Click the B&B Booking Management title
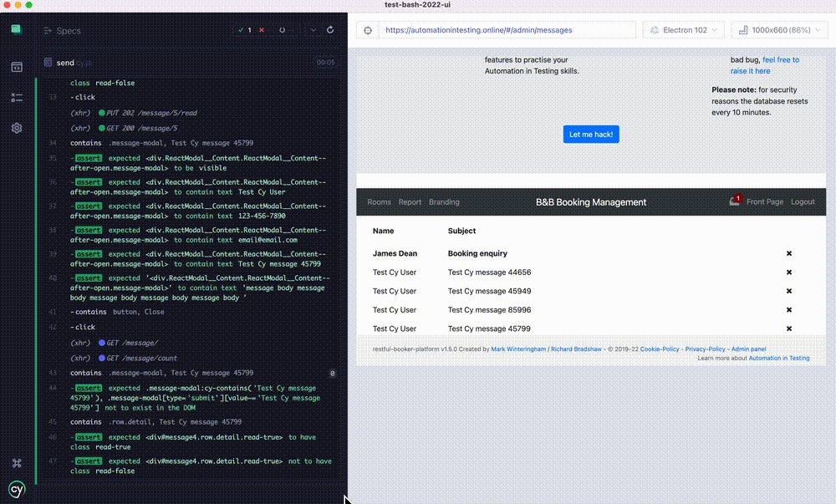Screen dimensions: 836x504 pyautogui.click(x=591, y=202)
